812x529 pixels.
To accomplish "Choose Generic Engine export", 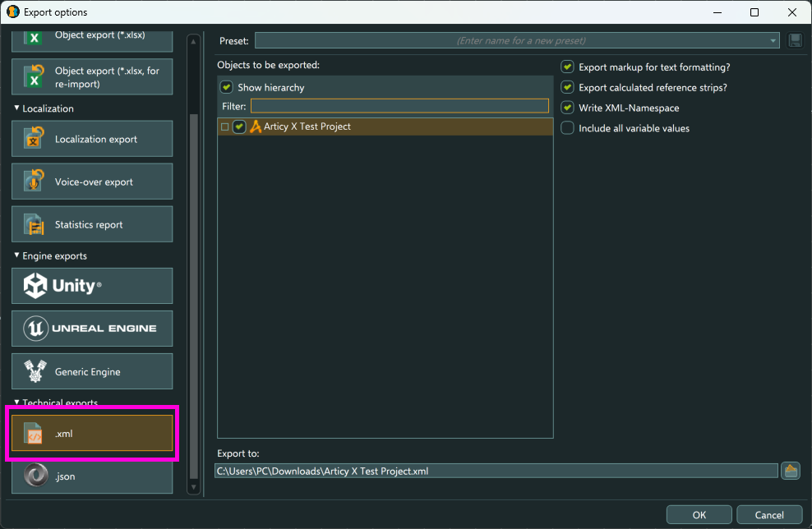I will coord(92,371).
